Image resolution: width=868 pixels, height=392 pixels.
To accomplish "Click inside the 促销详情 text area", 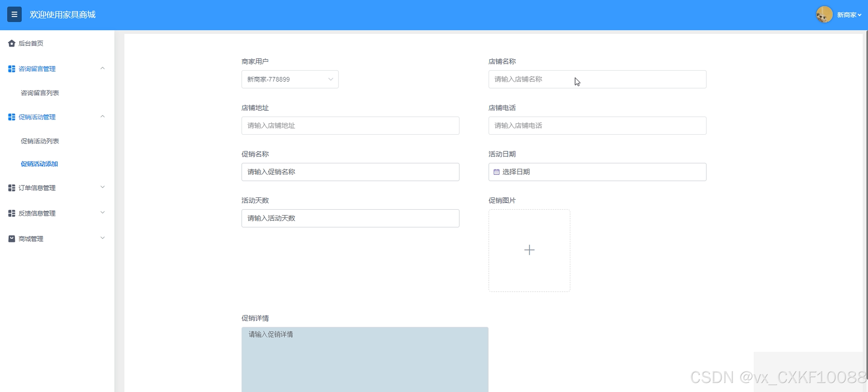I will 365,359.
